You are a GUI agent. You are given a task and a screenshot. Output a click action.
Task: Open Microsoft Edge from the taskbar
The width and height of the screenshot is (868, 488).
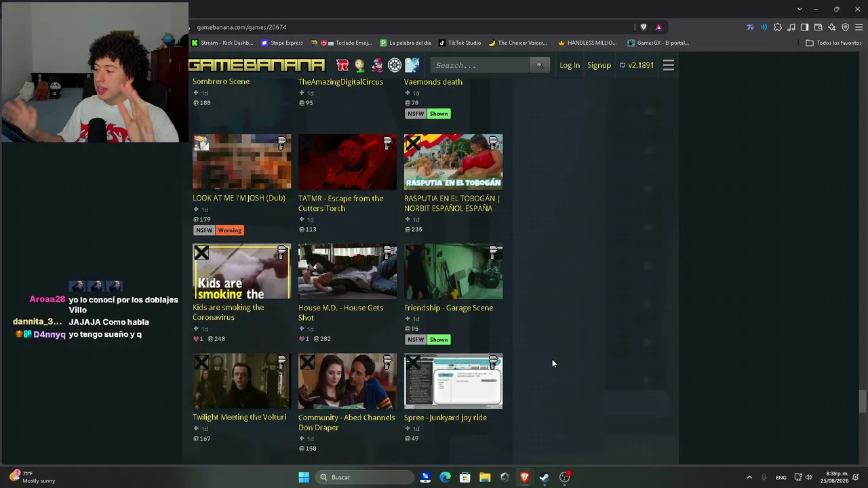(x=445, y=477)
